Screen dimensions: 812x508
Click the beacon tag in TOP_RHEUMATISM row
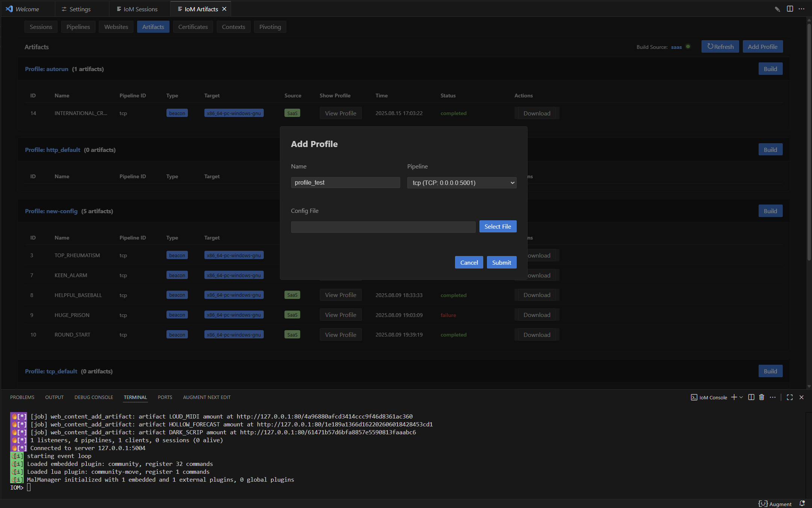[177, 255]
